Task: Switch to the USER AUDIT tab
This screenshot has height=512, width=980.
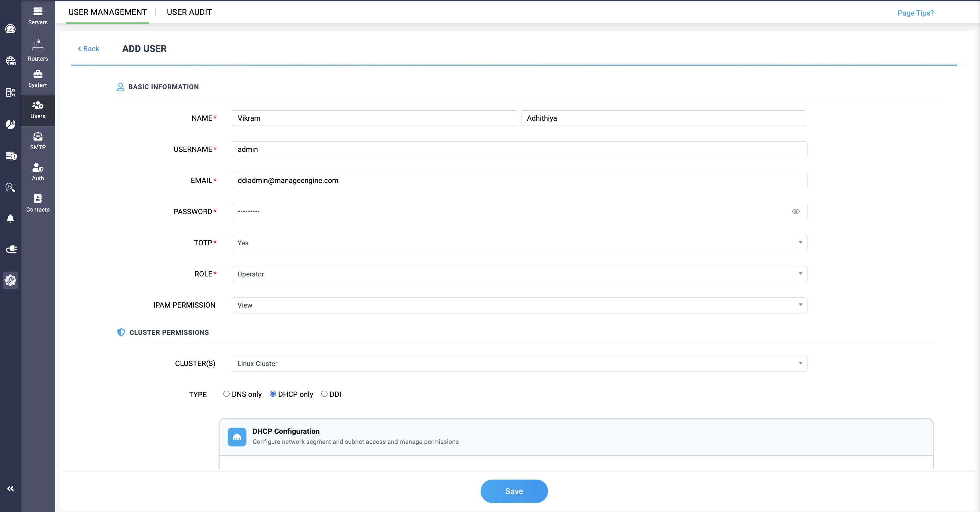Action: point(189,12)
